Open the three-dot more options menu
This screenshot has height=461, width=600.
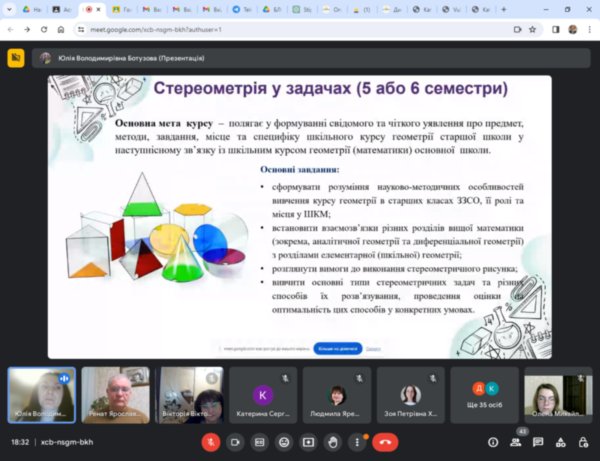pyautogui.click(x=357, y=441)
